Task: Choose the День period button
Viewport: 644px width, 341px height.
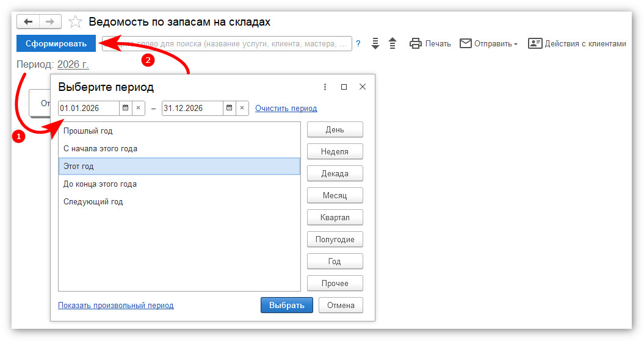Action: [x=335, y=130]
